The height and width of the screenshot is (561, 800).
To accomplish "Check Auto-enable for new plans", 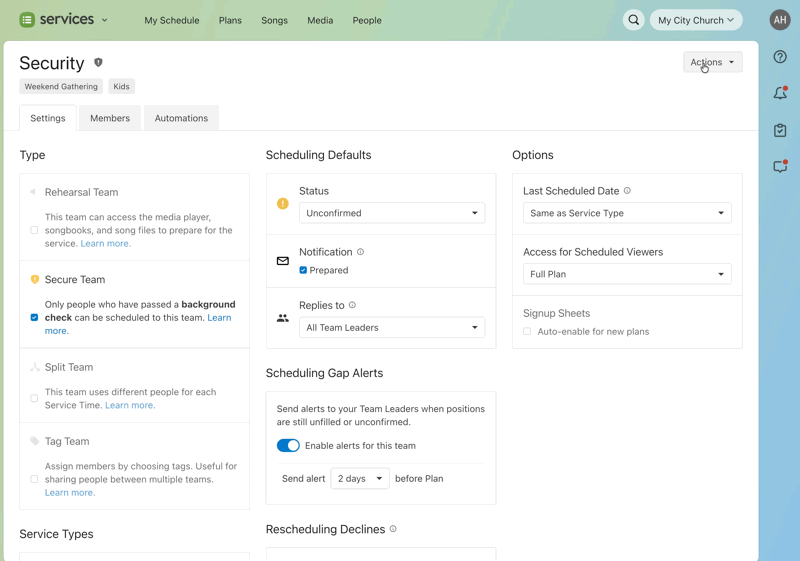I will tap(527, 331).
